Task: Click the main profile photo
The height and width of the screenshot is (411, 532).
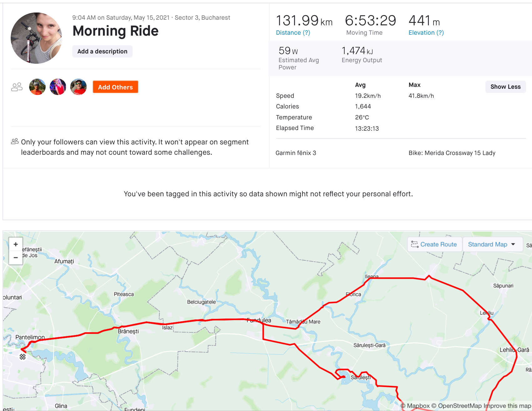Action: (36, 38)
